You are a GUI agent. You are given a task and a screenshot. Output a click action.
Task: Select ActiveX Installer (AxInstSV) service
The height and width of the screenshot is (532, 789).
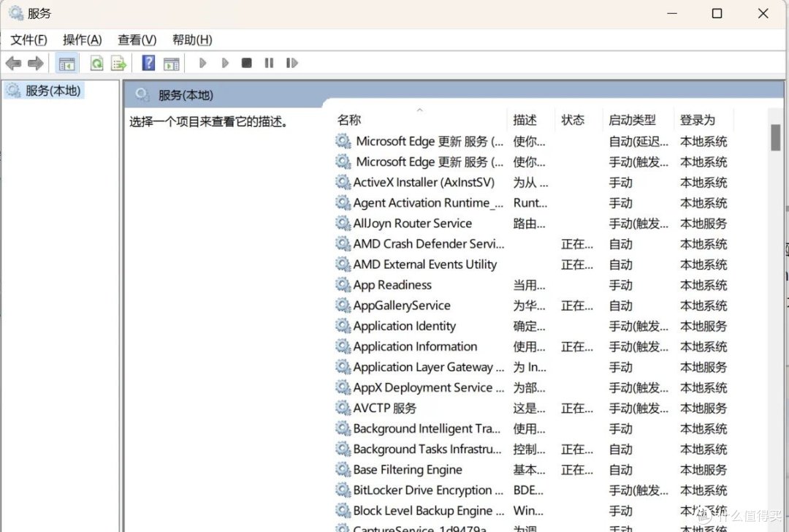[531, 183]
